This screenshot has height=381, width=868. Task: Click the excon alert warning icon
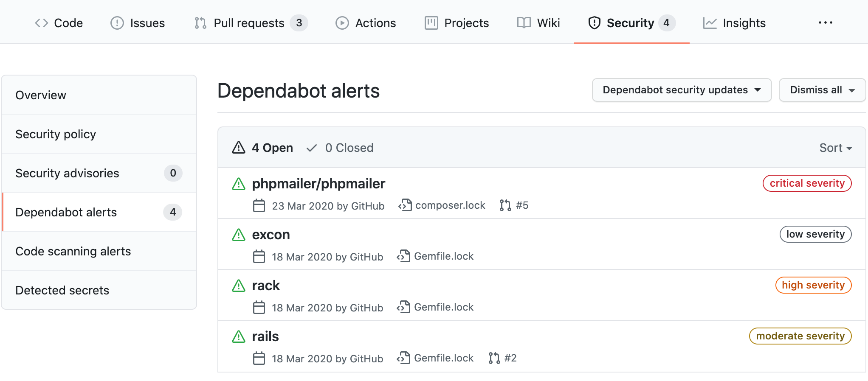point(239,235)
